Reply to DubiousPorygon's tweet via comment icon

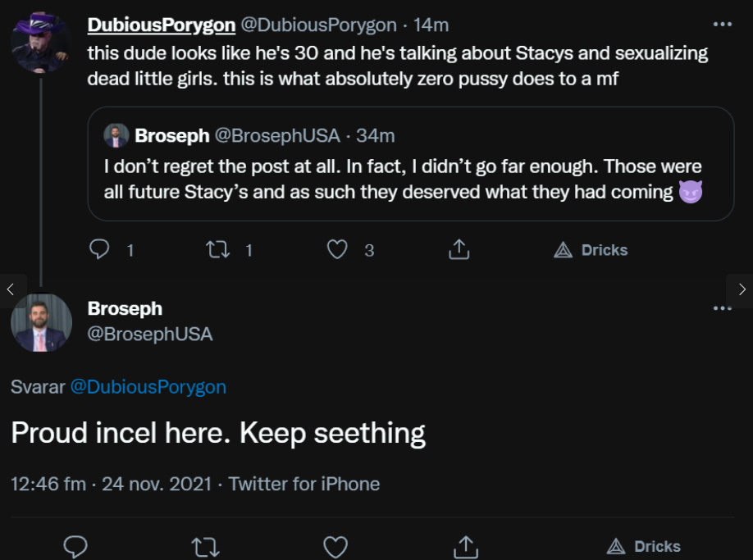pyautogui.click(x=99, y=249)
